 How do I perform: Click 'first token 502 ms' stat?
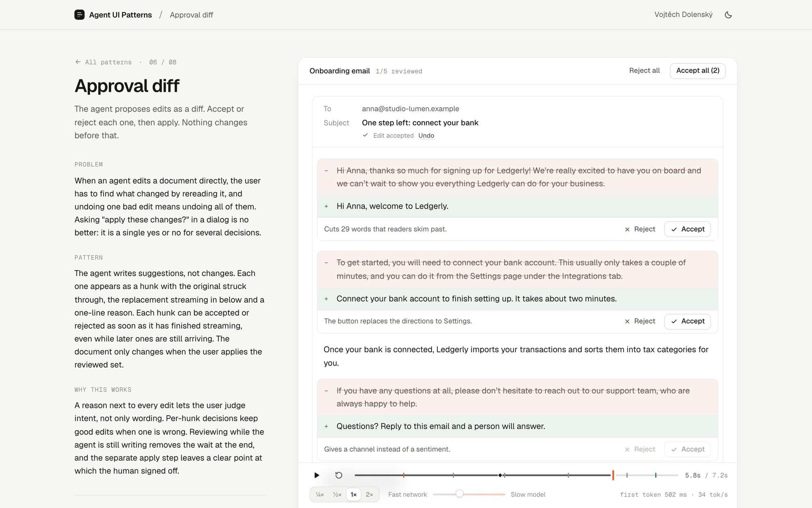[x=653, y=495]
